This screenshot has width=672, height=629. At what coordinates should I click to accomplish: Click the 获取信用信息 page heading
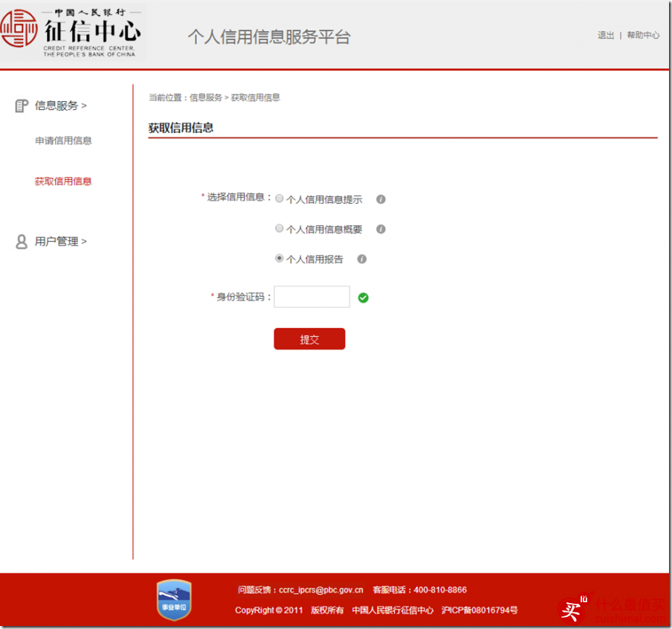click(x=181, y=128)
